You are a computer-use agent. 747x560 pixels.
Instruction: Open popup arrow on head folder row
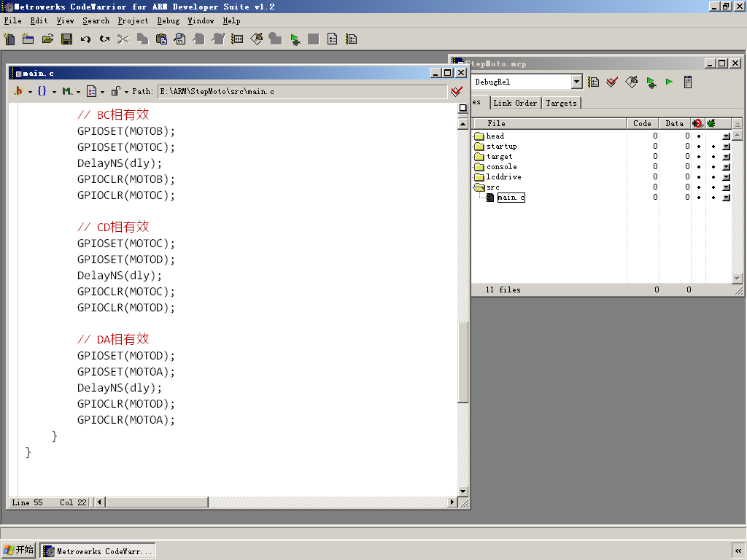point(726,136)
